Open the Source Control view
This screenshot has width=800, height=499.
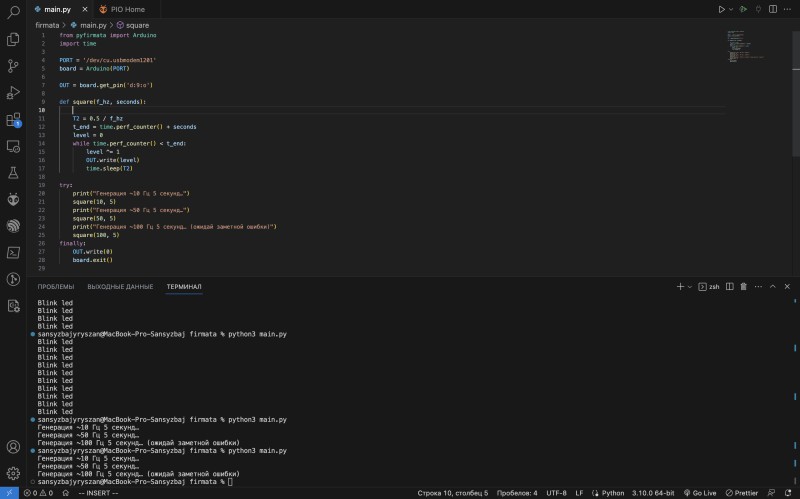[x=14, y=66]
